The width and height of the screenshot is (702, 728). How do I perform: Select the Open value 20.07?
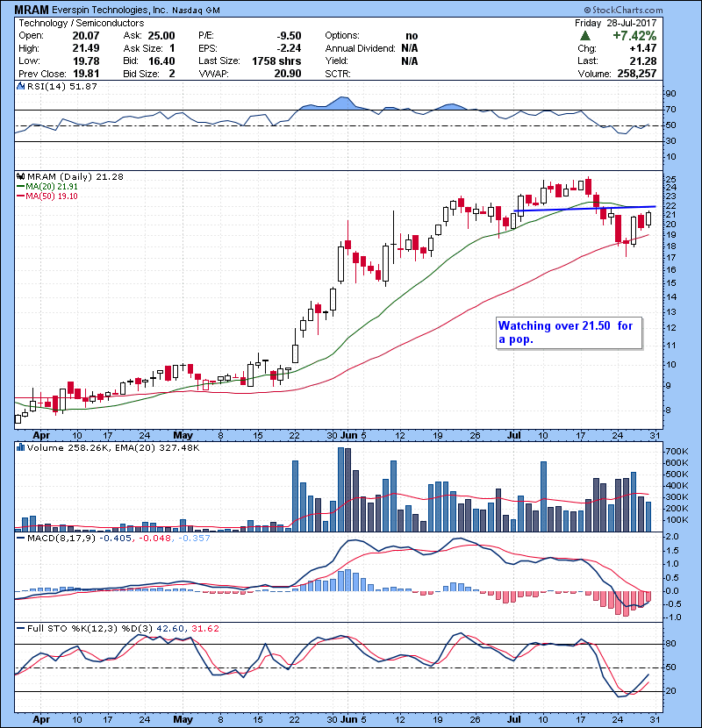85,36
